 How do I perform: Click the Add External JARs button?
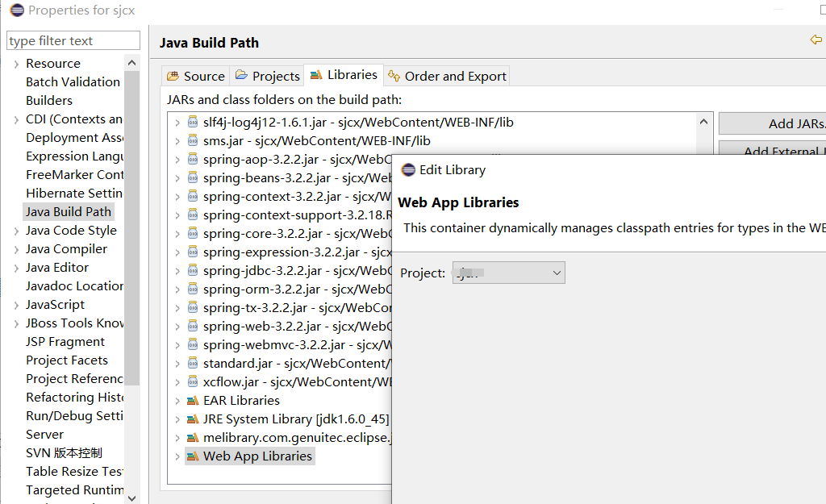tap(772, 148)
